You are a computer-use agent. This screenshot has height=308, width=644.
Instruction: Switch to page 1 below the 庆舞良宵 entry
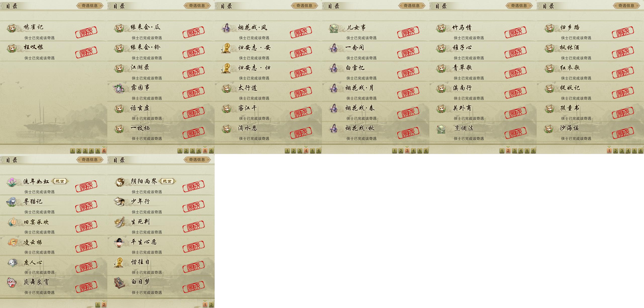tap(98, 305)
